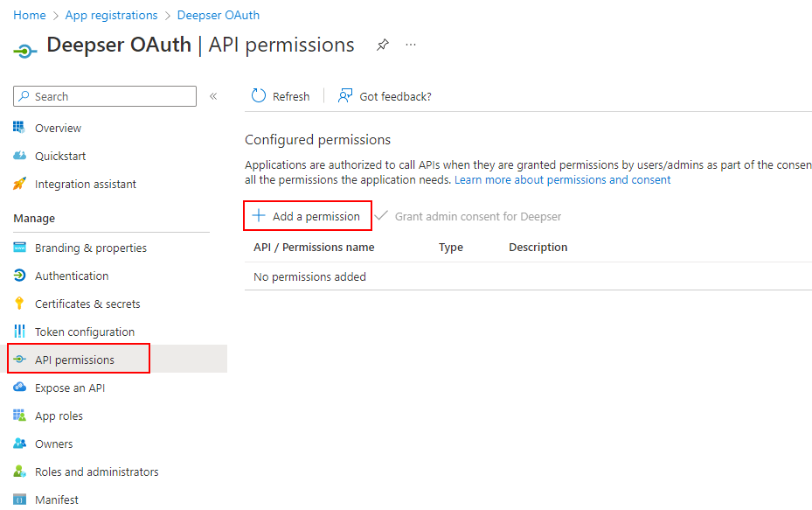This screenshot has width=812, height=510.
Task: Click Add a permission
Action: (x=307, y=216)
